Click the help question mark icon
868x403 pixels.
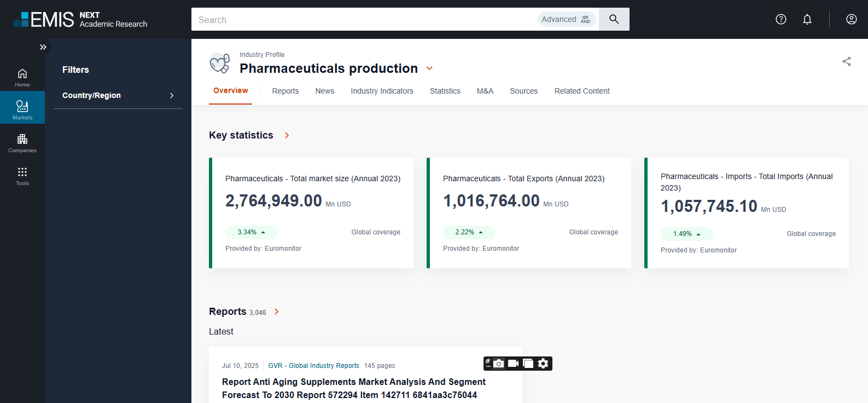pos(781,19)
